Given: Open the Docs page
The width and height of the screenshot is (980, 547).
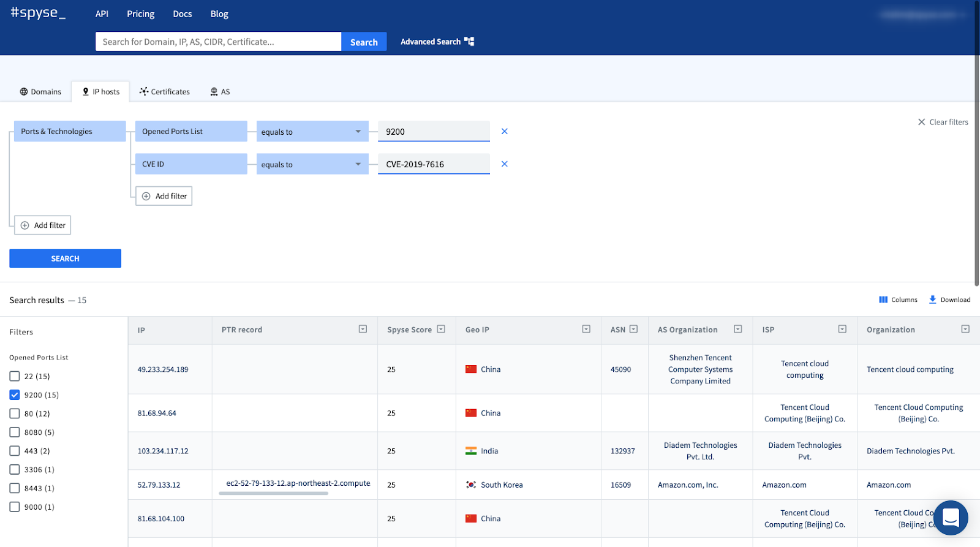Looking at the screenshot, I should pos(182,14).
